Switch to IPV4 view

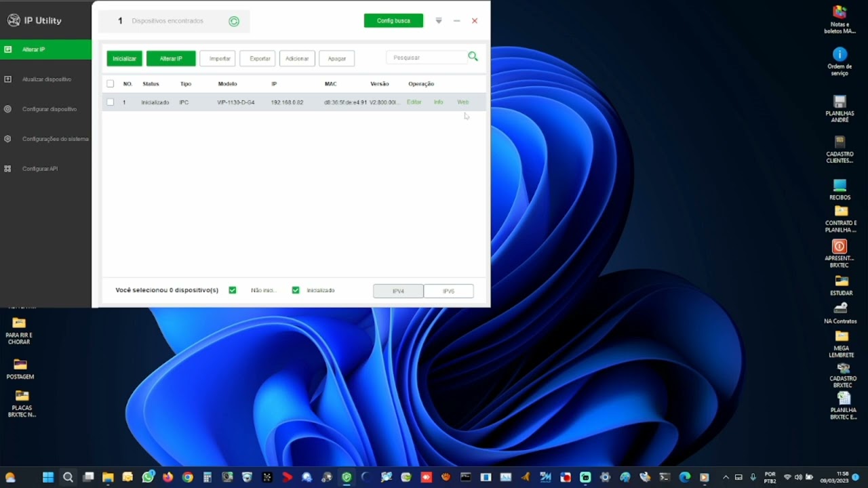[398, 291]
